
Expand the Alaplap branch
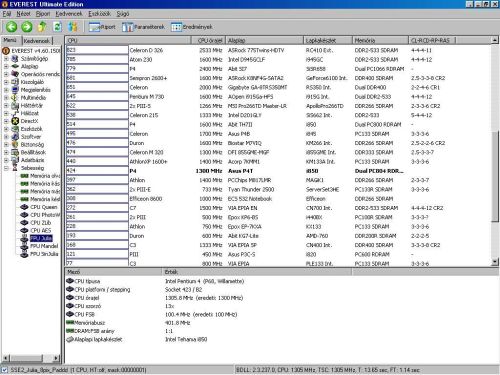[x=6, y=66]
